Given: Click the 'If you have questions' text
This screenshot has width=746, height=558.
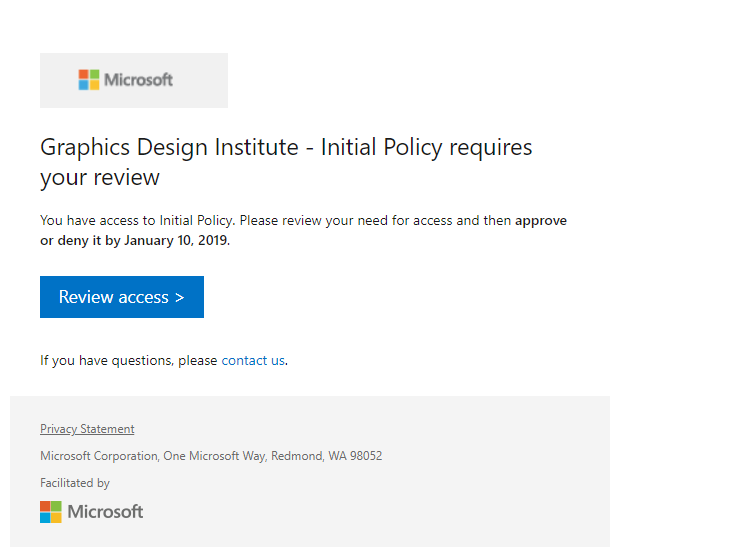Looking at the screenshot, I should [128, 360].
